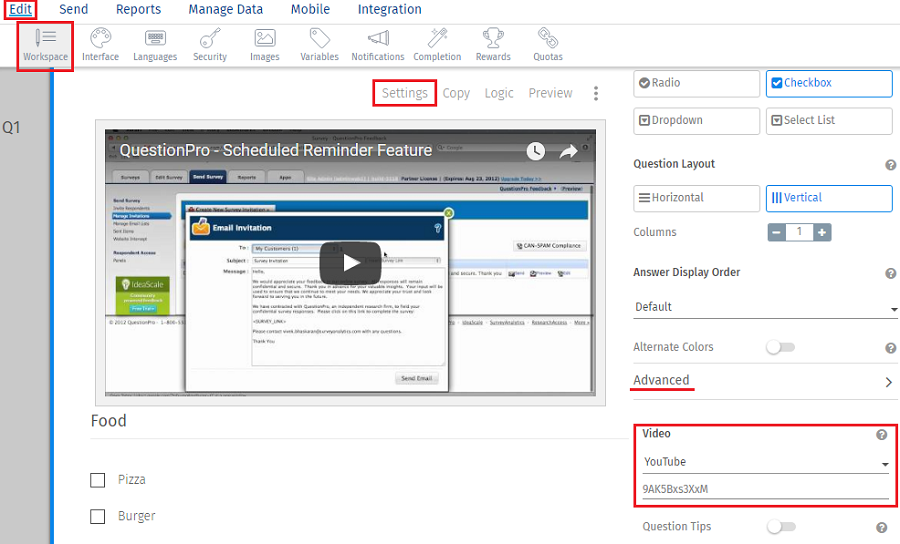Image resolution: width=900 pixels, height=544 pixels.
Task: Toggle the Alternate Colors switch
Action: point(781,347)
